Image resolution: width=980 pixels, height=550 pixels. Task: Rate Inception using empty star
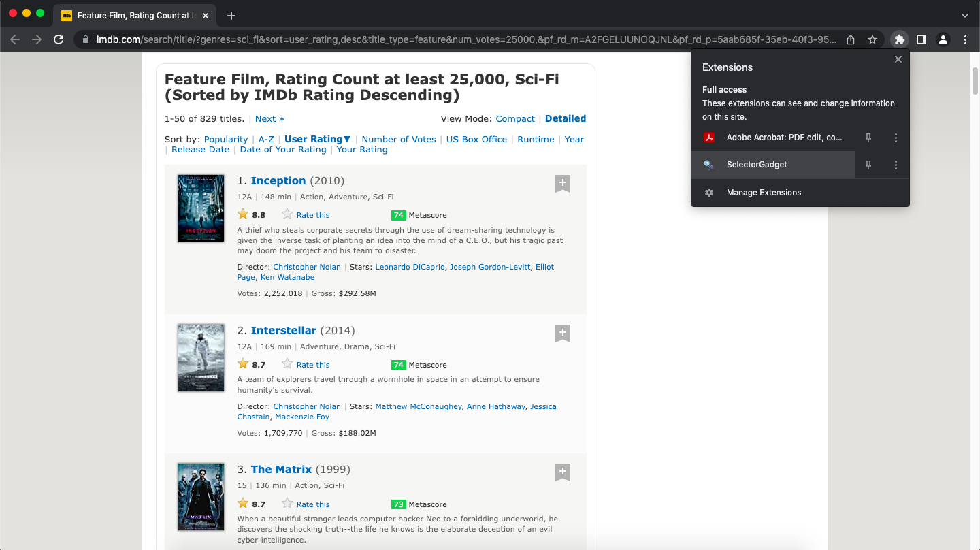287,214
